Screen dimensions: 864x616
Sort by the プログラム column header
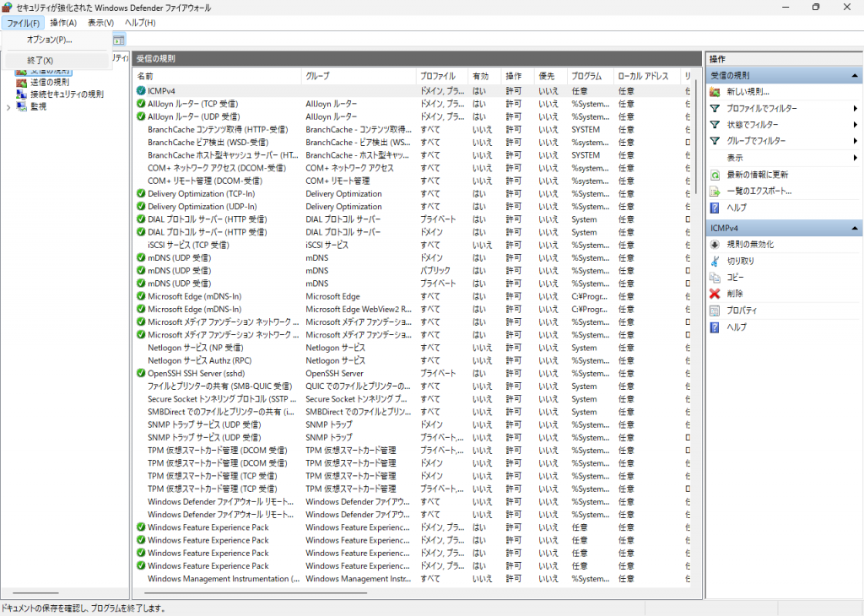590,76
